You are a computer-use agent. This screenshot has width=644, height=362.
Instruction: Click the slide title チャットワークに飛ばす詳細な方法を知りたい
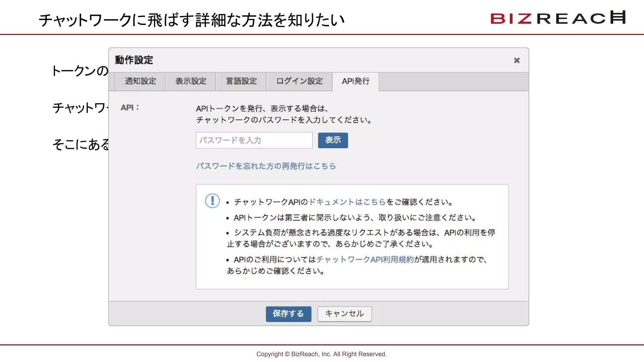pyautogui.click(x=192, y=20)
